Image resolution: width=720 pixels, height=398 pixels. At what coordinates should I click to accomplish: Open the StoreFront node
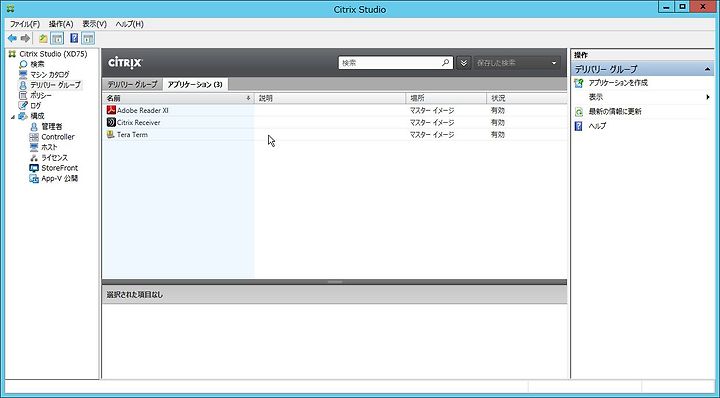[60, 168]
